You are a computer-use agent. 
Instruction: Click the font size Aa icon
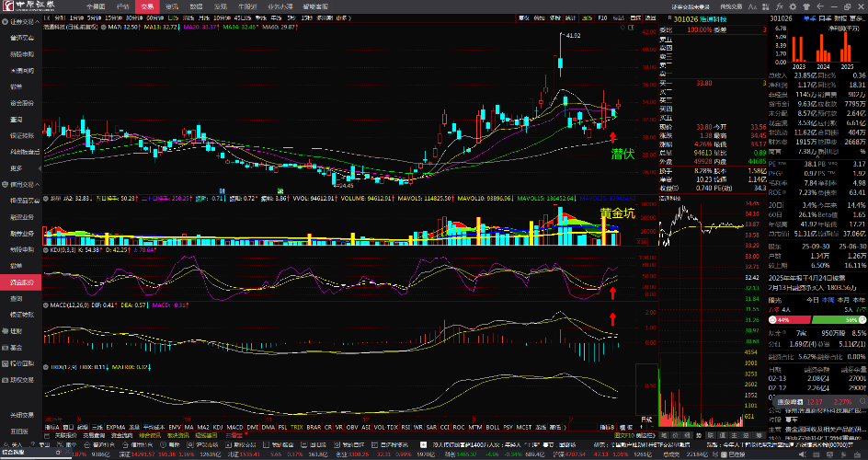click(752, 6)
